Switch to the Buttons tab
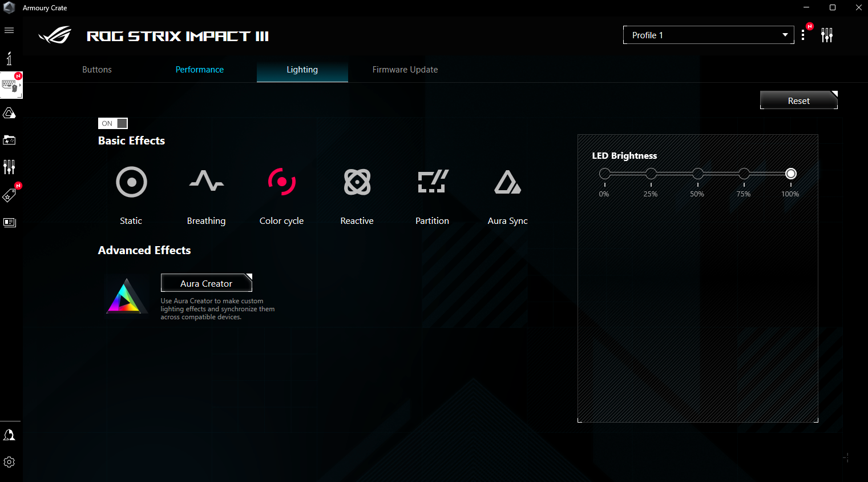The width and height of the screenshot is (868, 482). 97,70
